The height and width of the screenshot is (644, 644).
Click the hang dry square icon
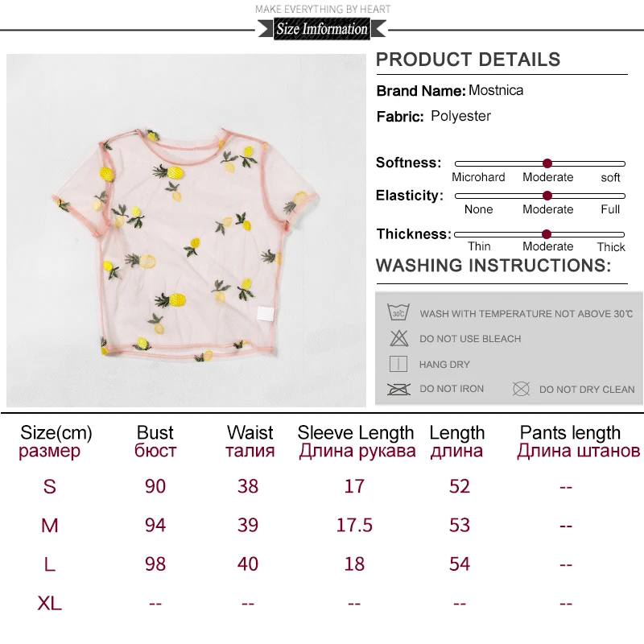pos(398,364)
